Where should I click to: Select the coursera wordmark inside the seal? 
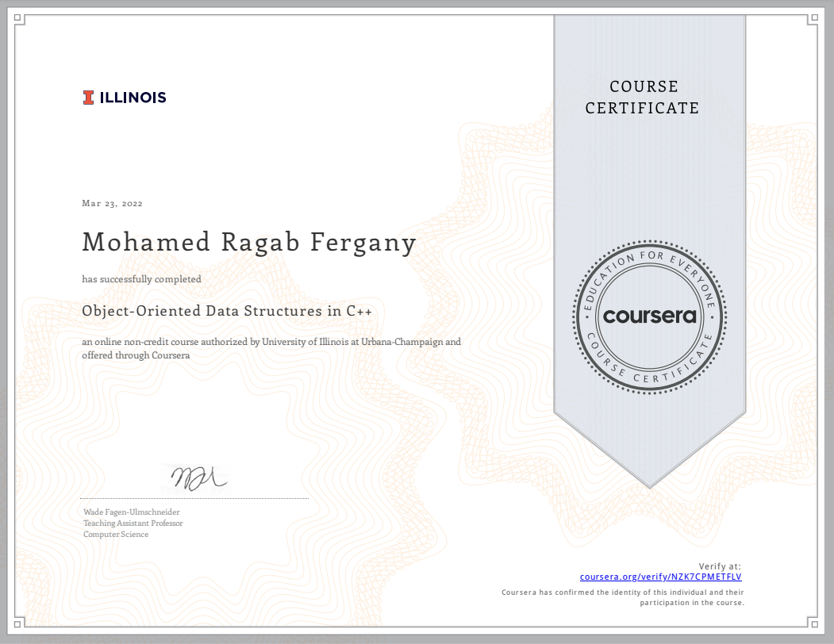point(651,316)
